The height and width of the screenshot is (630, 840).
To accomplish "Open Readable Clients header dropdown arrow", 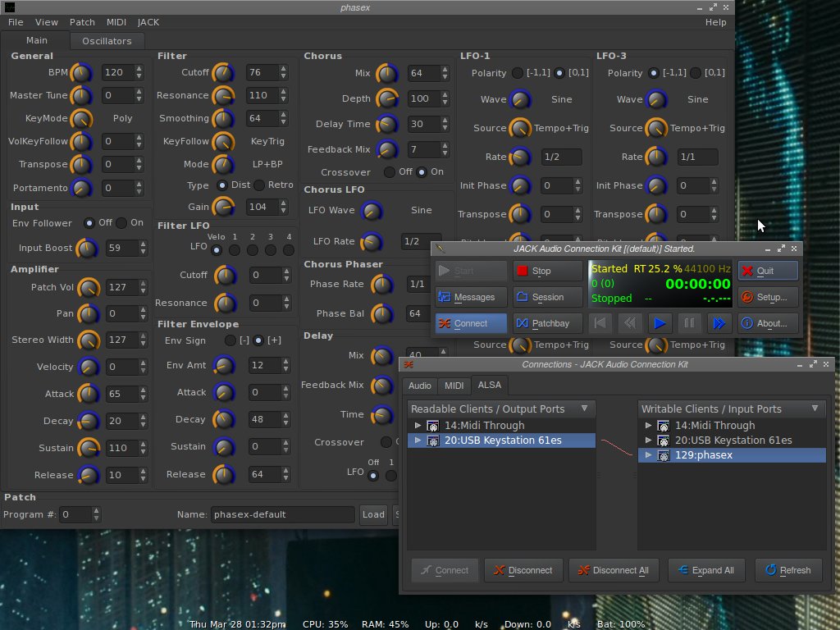I will [585, 409].
